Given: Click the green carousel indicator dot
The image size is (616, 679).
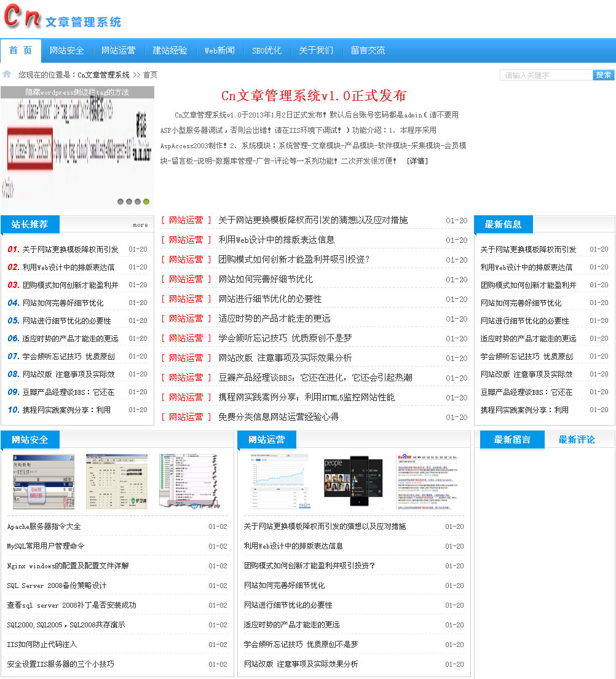Looking at the screenshot, I should coord(146,201).
